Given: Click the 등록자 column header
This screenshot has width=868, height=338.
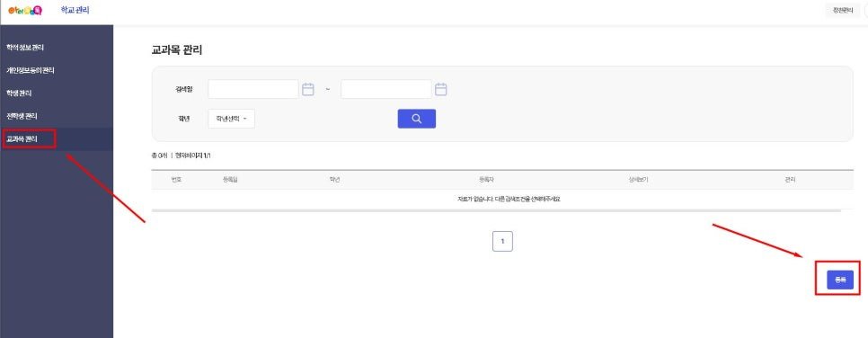Looking at the screenshot, I should tap(487, 180).
